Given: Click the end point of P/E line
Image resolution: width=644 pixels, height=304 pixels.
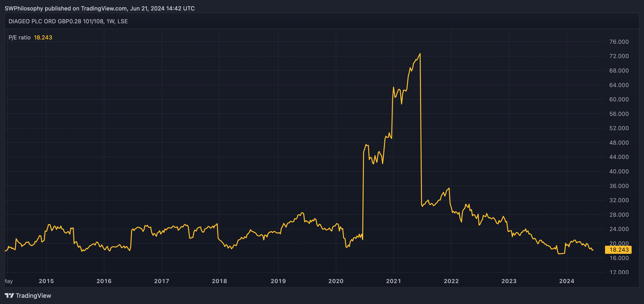Looking at the screenshot, I should (x=593, y=250).
